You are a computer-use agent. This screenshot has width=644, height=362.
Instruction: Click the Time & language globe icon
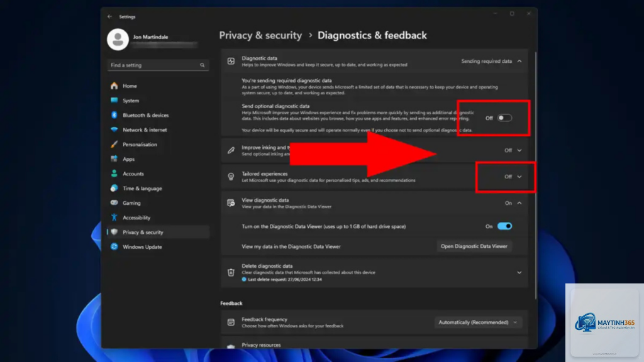point(114,189)
